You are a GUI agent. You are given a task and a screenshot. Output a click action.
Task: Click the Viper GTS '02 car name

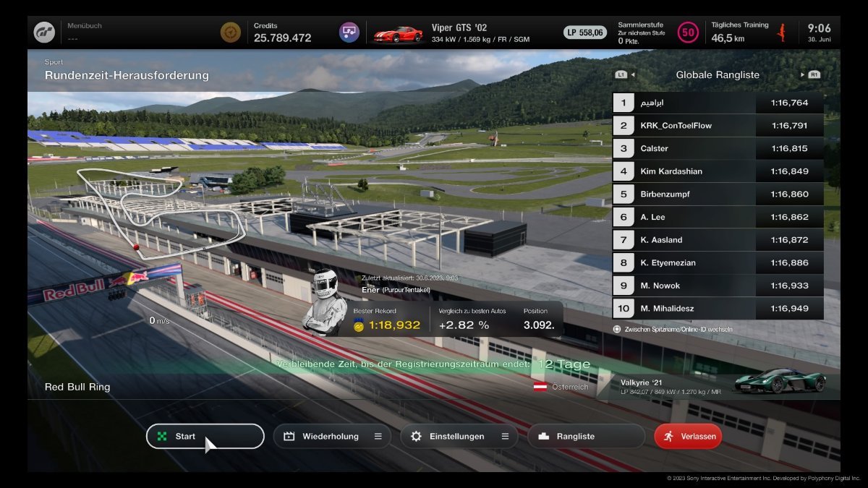(x=459, y=27)
